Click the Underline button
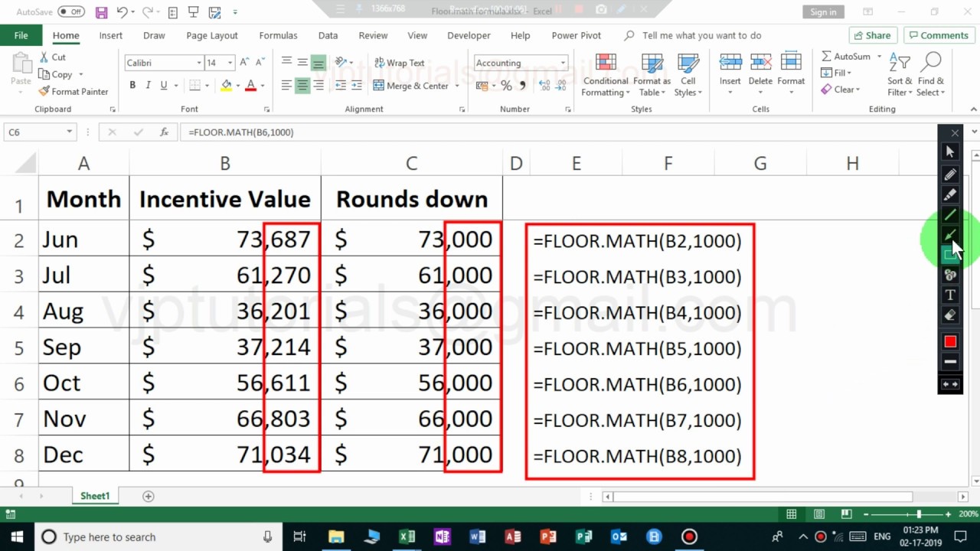980x551 pixels. click(x=164, y=86)
